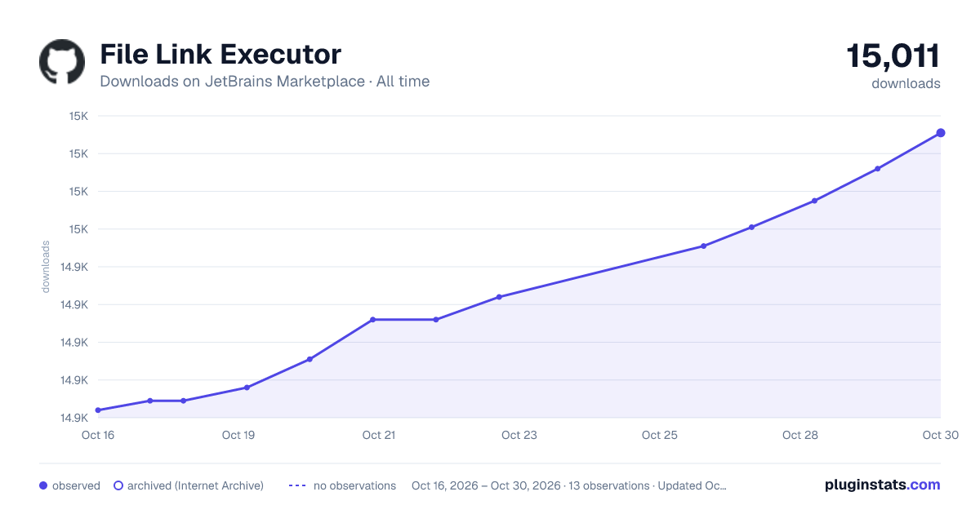Click the 'Oct 16' x-axis label
This screenshot has width=980, height=514.
(x=98, y=435)
